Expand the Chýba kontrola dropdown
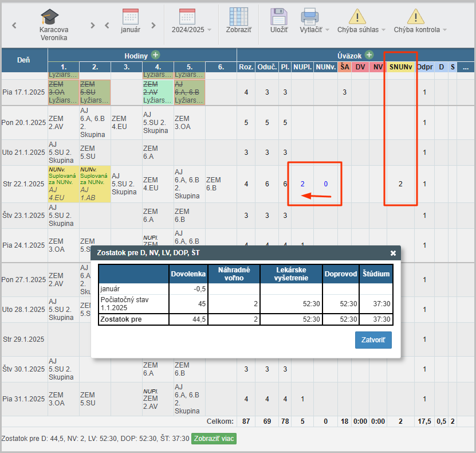The width and height of the screenshot is (476, 453). [x=444, y=30]
